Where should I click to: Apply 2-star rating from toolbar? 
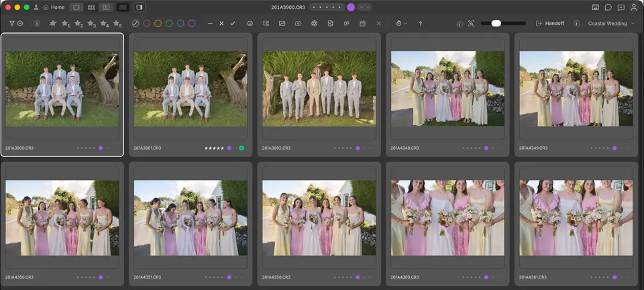coord(78,23)
